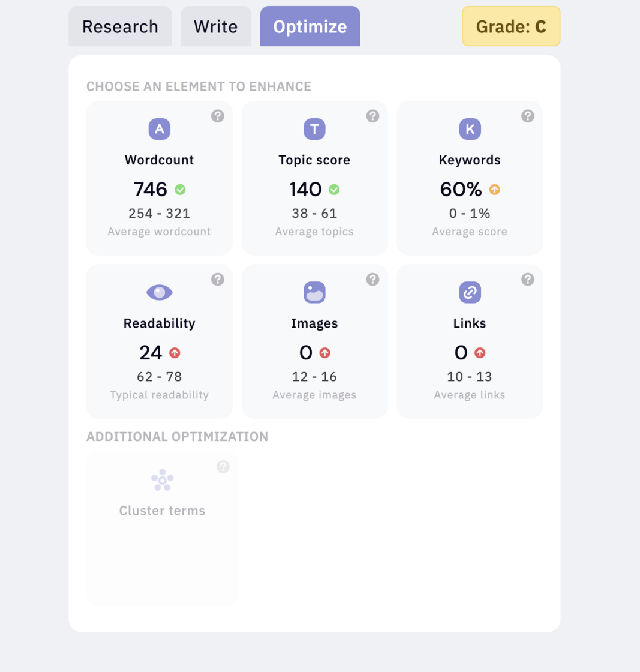This screenshot has width=640, height=672.
Task: Select the Optimize tab
Action: point(310,26)
